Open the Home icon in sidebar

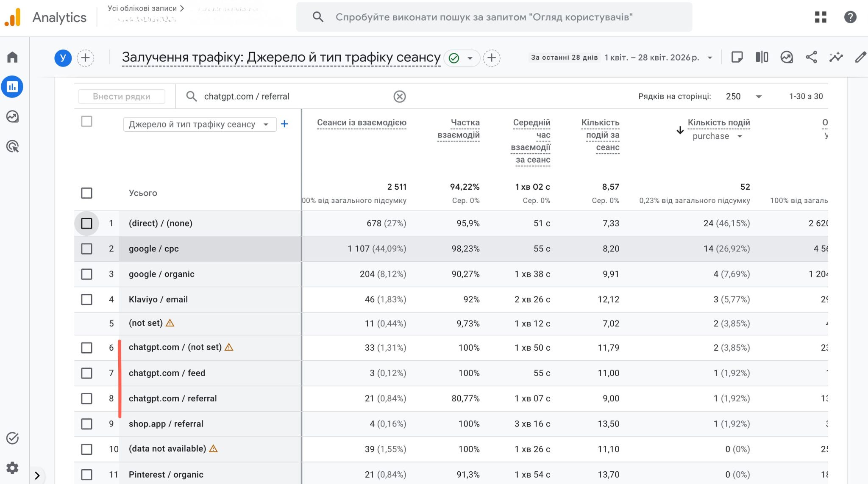coord(12,57)
